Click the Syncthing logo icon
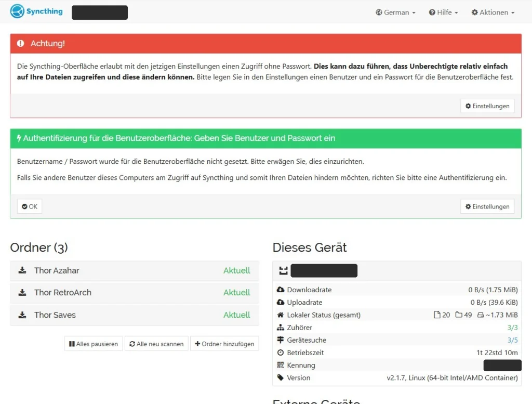The height and width of the screenshot is (404, 532). [17, 11]
